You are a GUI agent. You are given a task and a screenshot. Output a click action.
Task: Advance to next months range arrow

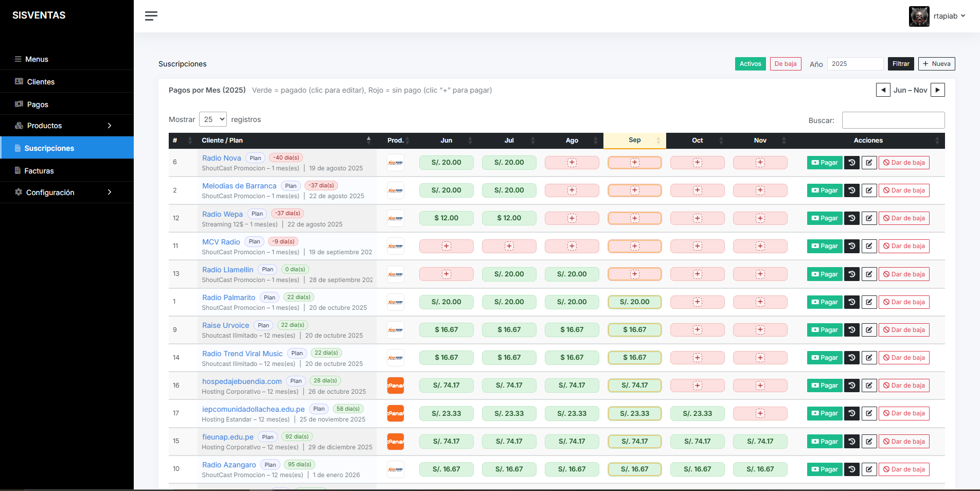[938, 90]
